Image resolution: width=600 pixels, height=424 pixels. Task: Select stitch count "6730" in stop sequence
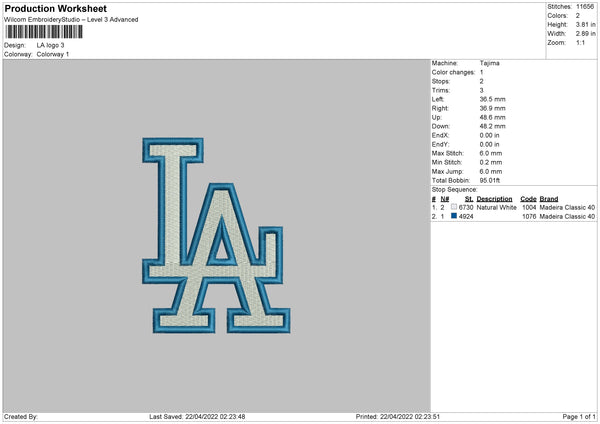466,207
